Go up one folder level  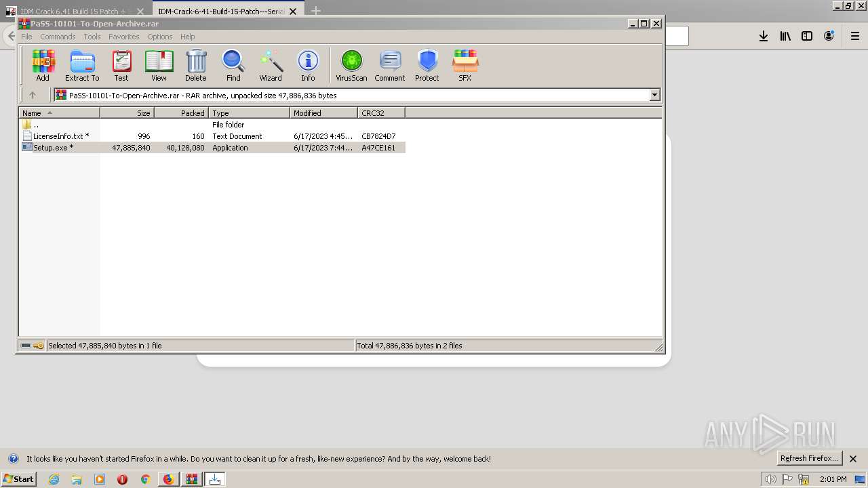32,95
